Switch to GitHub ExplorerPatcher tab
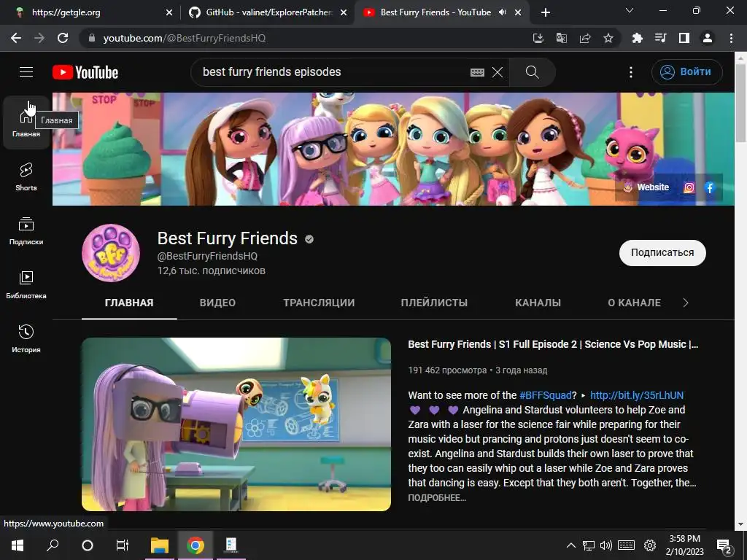 point(267,12)
